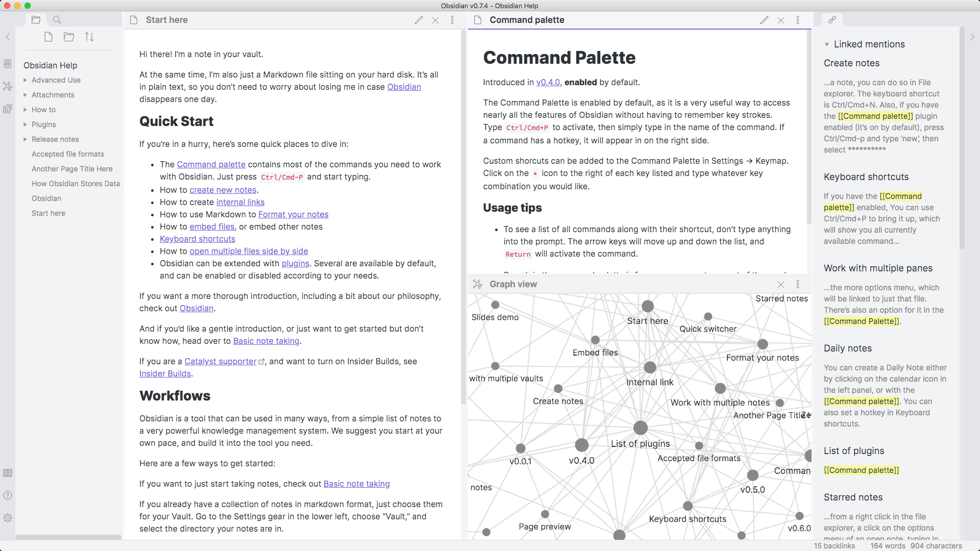This screenshot has height=551, width=980.
Task: Select the edit pencil icon in Command palette
Action: 764,19
